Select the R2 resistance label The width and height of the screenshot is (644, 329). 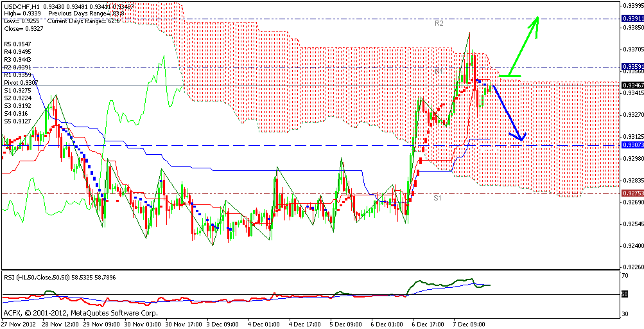(439, 24)
